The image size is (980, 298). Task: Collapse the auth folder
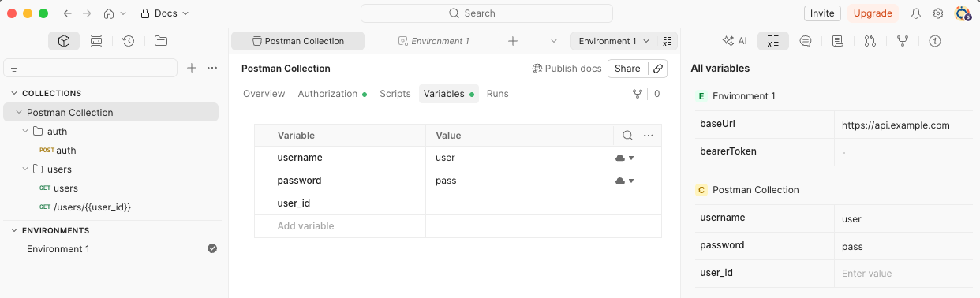[25, 132]
